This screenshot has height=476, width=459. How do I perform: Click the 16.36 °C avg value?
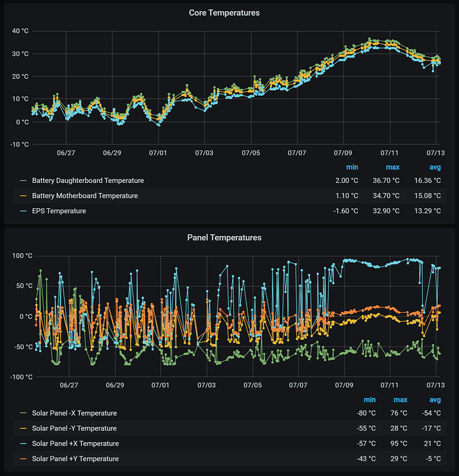[x=427, y=181]
